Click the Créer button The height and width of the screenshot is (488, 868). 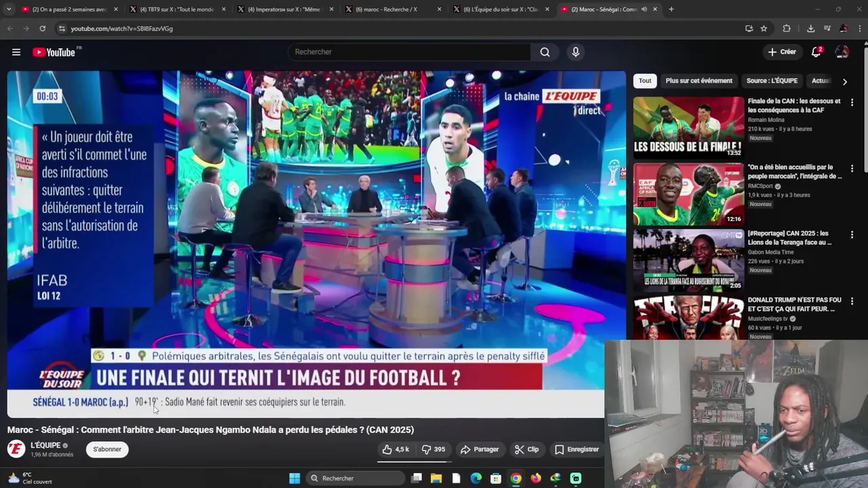782,52
